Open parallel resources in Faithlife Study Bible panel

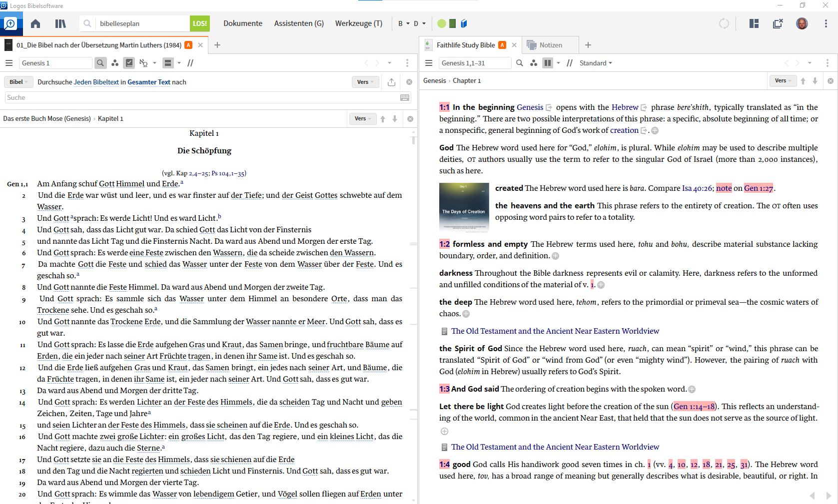(x=570, y=63)
